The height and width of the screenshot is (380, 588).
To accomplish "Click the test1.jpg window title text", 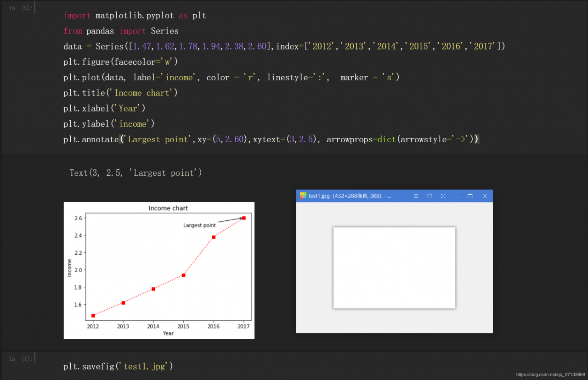I will click(x=350, y=196).
